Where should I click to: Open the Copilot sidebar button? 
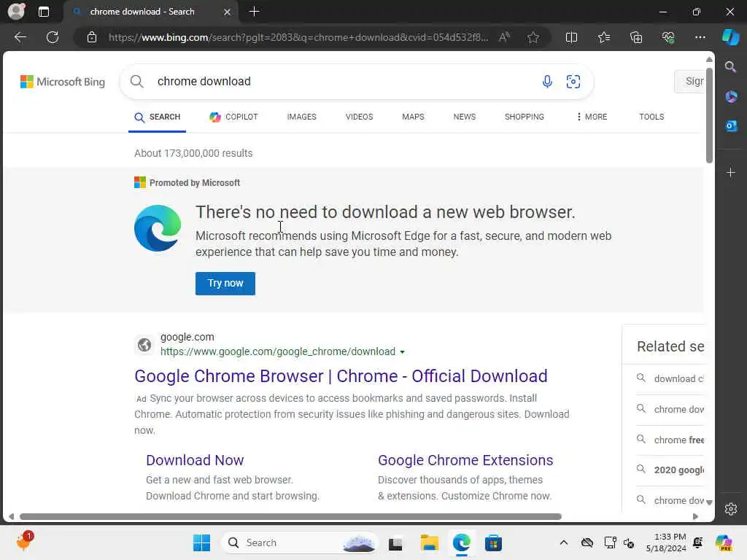pos(730,37)
